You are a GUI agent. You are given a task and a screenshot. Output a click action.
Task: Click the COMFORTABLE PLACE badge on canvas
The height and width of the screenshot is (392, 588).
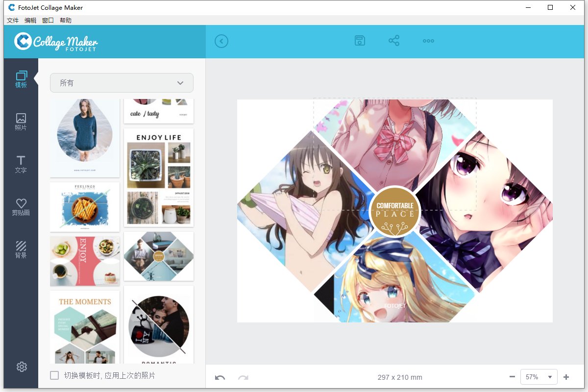tap(395, 212)
